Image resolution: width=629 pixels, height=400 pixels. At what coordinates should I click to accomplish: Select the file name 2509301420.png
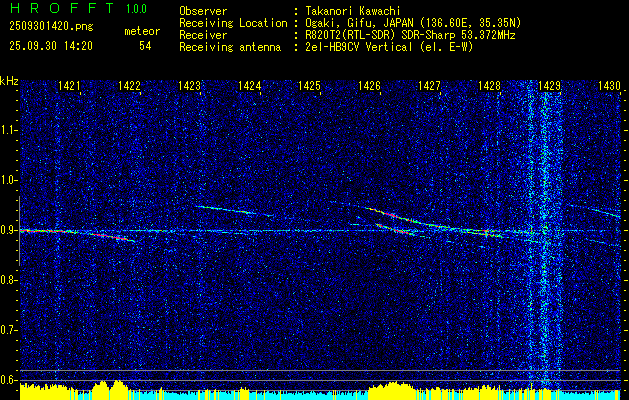pyautogui.click(x=51, y=27)
